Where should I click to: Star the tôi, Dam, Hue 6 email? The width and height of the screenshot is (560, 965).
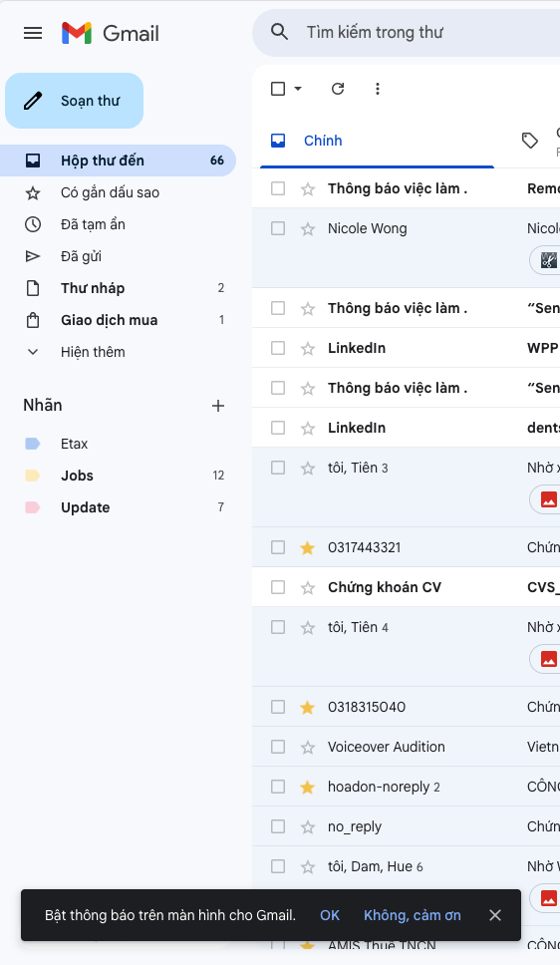(308, 867)
